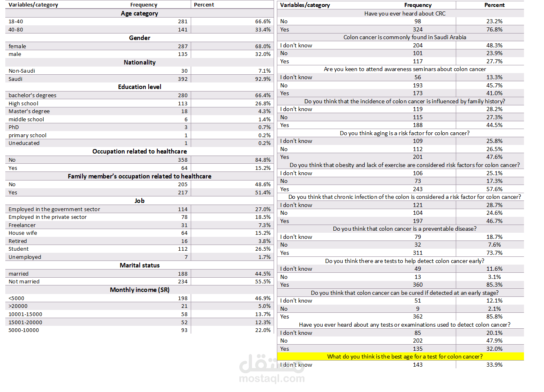Click the "Master's degree" row label
The width and height of the screenshot is (544, 392).
point(29,111)
